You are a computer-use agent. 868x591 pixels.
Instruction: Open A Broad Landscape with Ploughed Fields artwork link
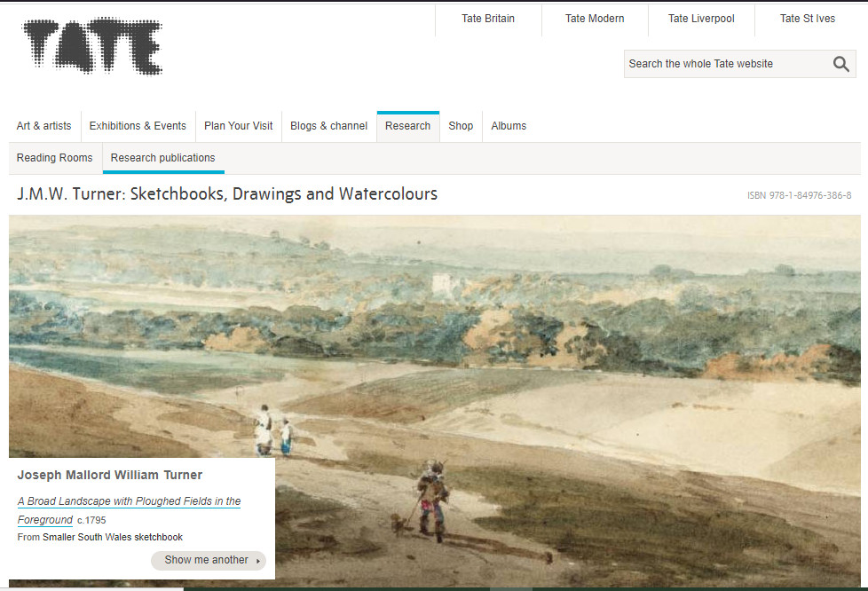click(129, 502)
